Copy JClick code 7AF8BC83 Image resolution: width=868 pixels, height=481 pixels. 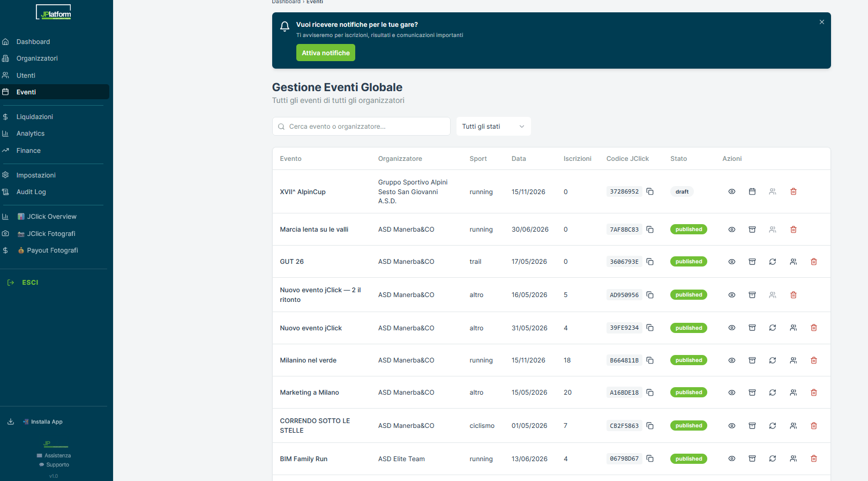[x=650, y=230]
